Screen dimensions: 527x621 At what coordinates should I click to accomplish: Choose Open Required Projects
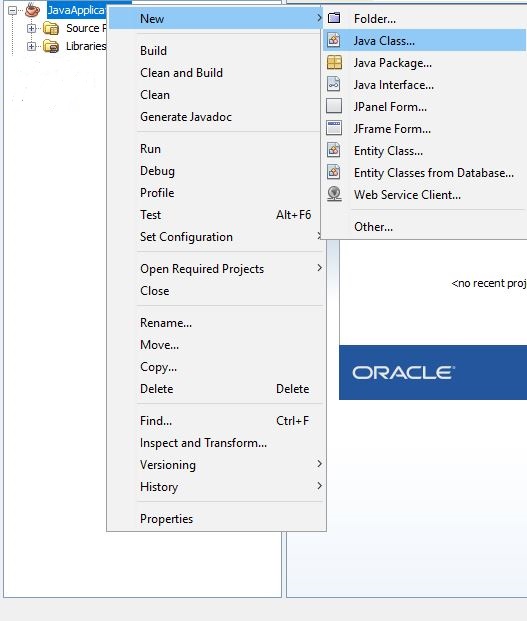pos(216,269)
